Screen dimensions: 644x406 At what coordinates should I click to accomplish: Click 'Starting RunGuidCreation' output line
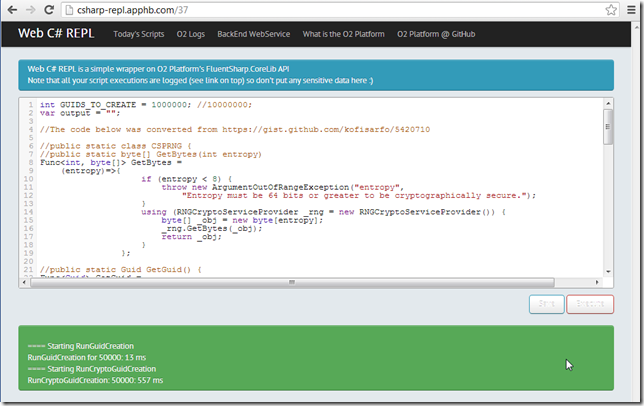tap(80, 346)
